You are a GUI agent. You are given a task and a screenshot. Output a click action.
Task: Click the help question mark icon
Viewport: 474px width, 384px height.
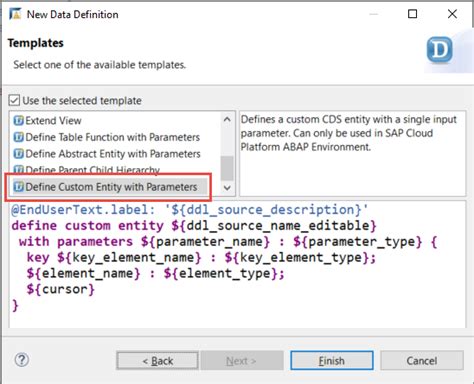[x=22, y=360]
